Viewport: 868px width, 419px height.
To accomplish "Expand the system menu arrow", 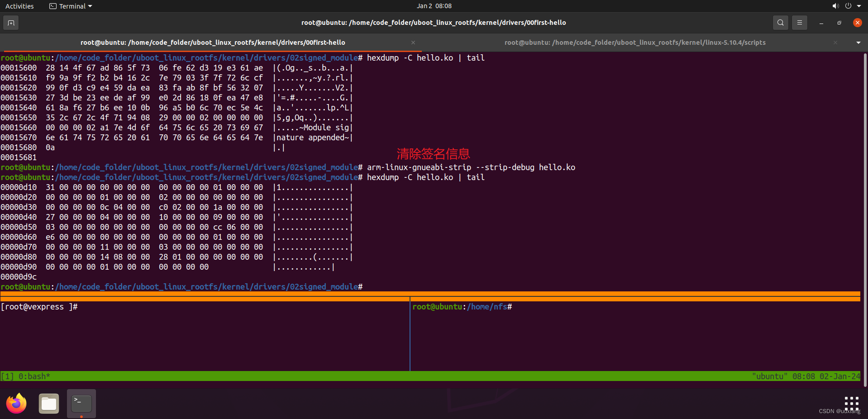I will [x=859, y=6].
